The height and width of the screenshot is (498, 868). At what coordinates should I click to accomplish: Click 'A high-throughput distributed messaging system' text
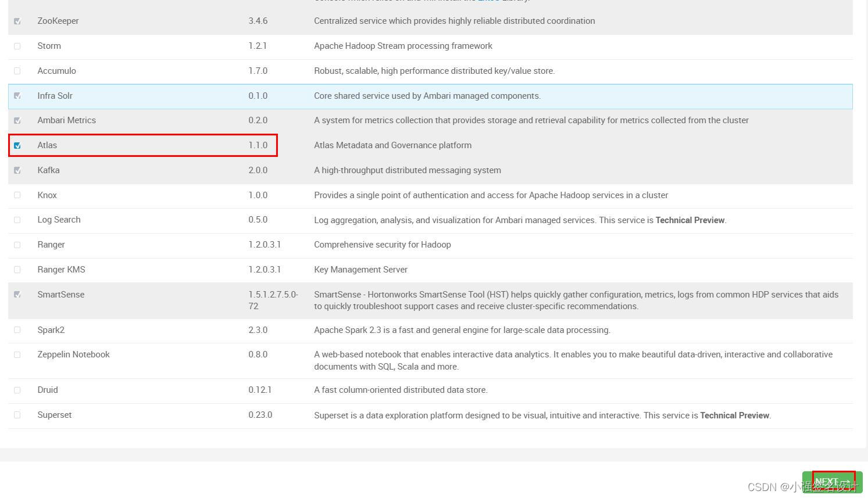tap(408, 170)
